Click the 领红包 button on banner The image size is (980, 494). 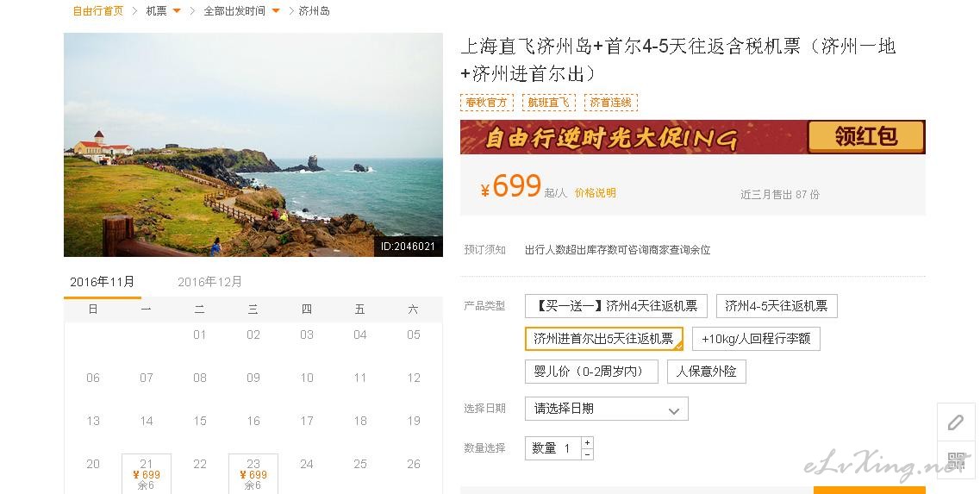[x=865, y=136]
